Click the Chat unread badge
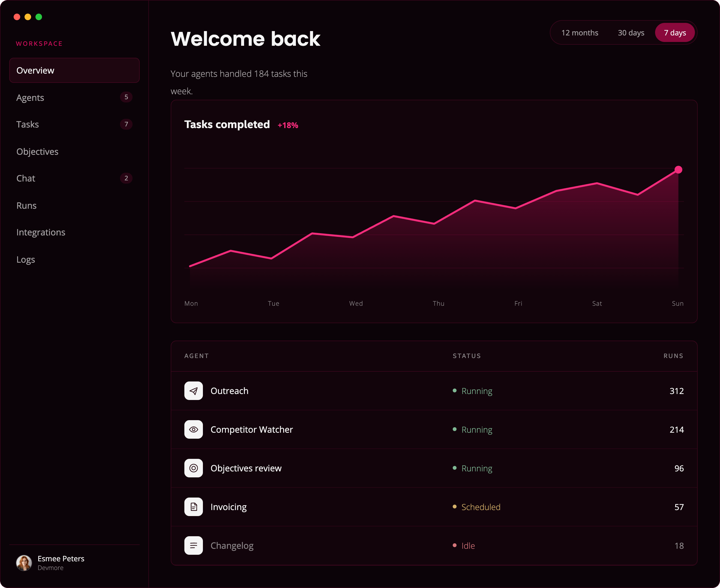The width and height of the screenshot is (720, 588). 126,178
